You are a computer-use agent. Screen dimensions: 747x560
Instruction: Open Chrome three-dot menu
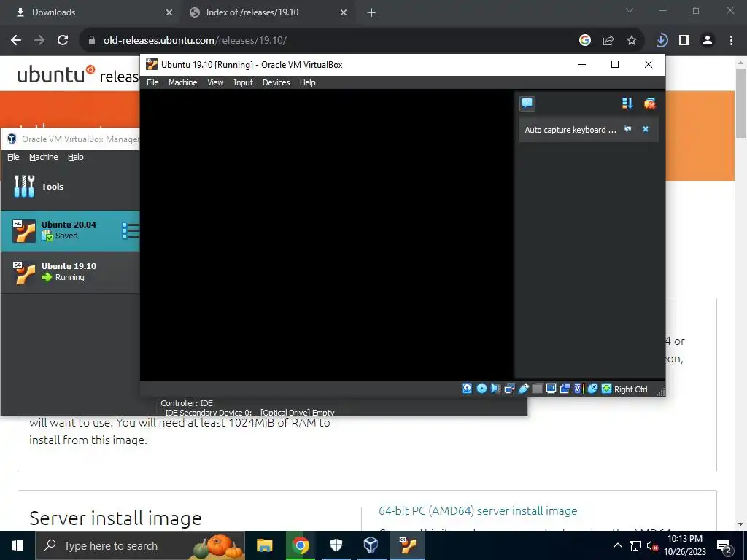click(x=731, y=41)
